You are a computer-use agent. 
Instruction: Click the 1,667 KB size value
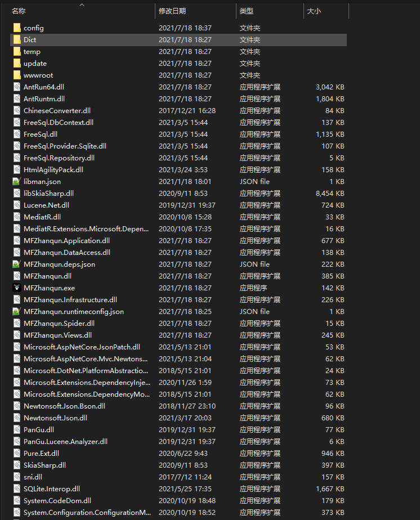(330, 489)
